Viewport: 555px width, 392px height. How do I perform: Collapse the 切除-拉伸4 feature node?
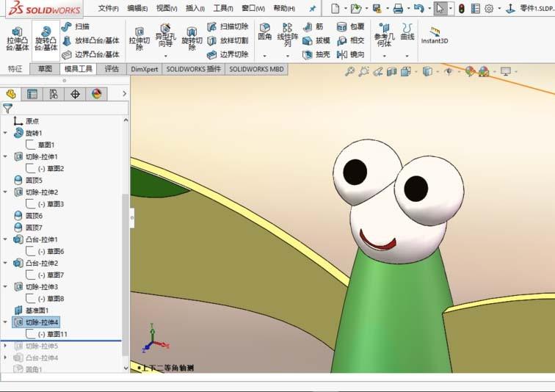(5, 322)
